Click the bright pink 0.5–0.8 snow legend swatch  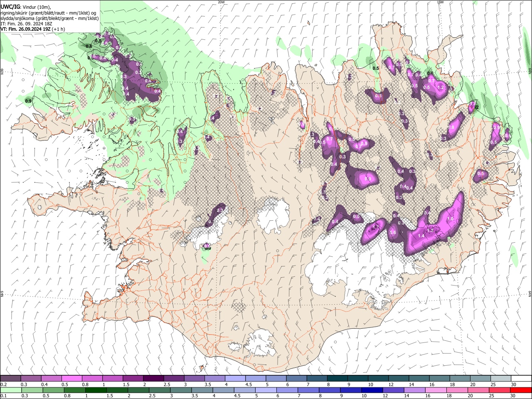pyautogui.click(x=72, y=379)
